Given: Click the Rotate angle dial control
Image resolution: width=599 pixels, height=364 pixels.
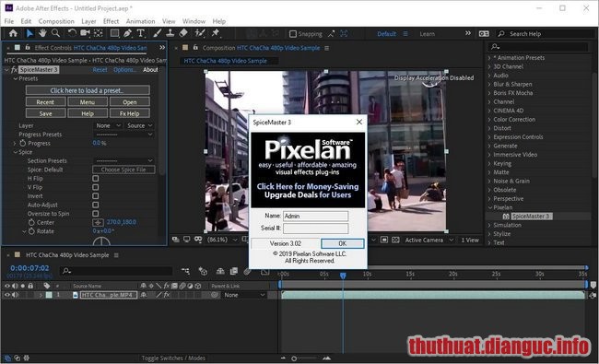Looking at the screenshot, I should point(101,241).
